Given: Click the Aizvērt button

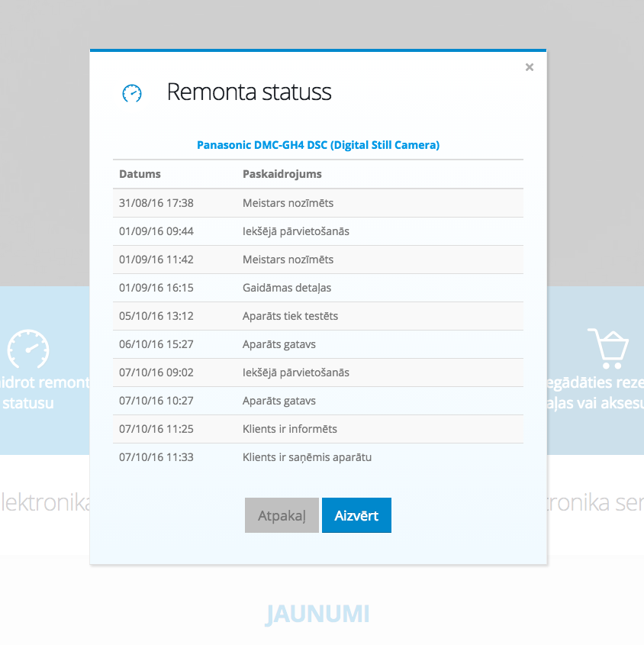Looking at the screenshot, I should point(356,515).
